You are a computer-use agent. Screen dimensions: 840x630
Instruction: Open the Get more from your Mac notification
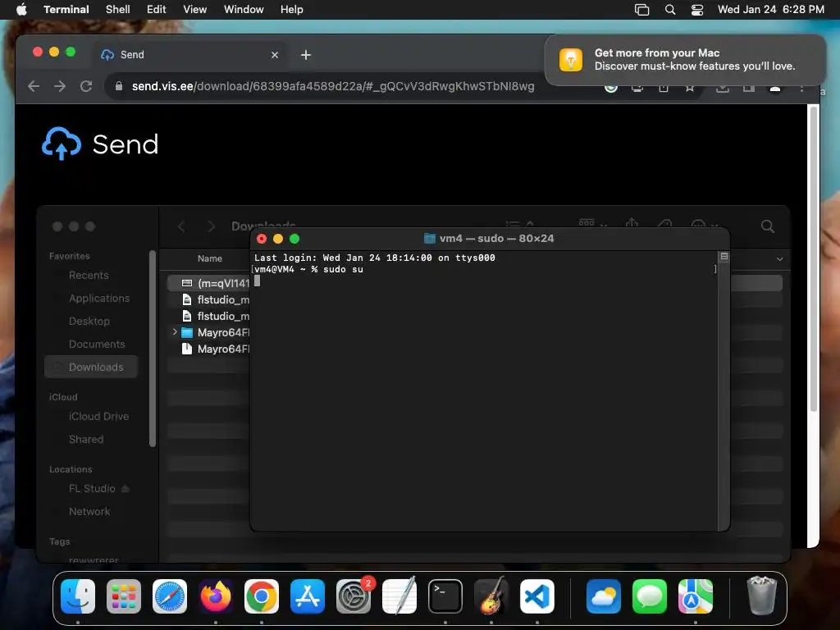pos(685,59)
